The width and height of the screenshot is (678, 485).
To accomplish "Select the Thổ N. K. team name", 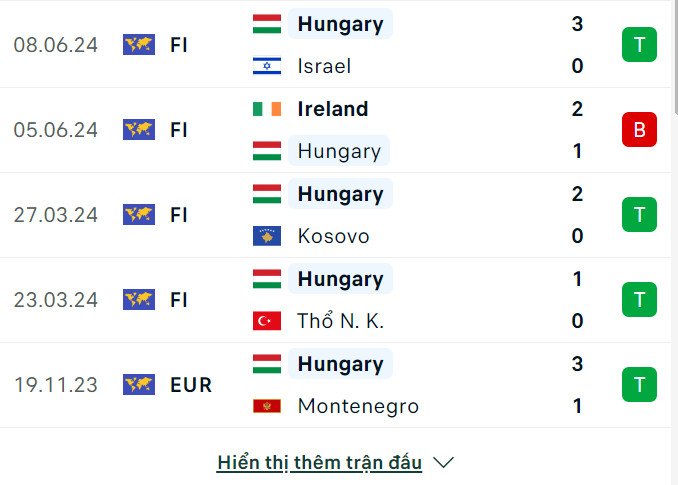I will tap(341, 322).
